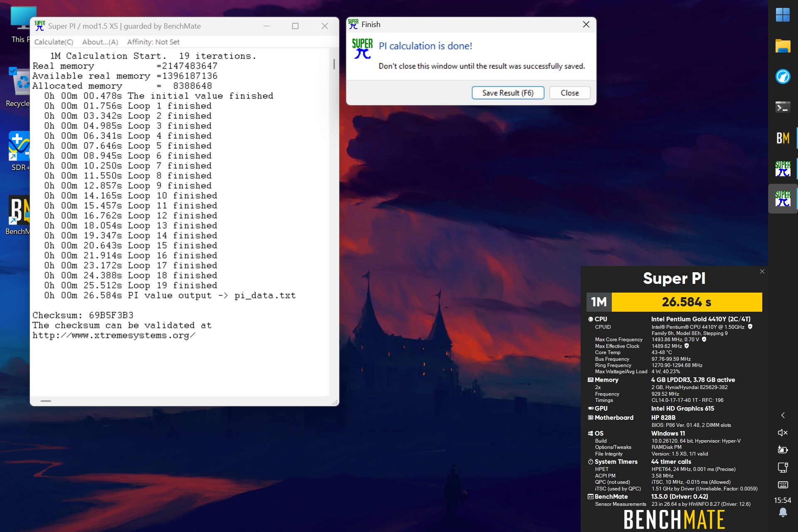Open File Explorer from the taskbar
Viewport: 798px width, 532px height.
(x=783, y=46)
